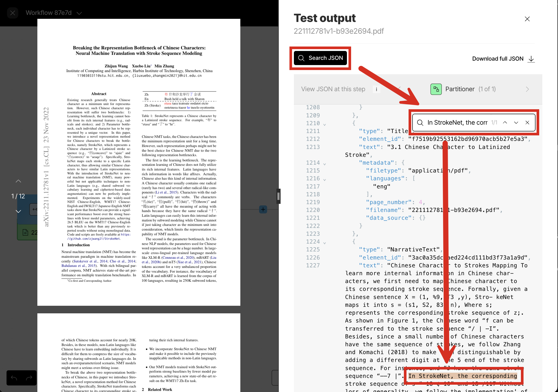Advance to the next step with the right chevron
The width and height of the screenshot is (558, 392).
point(527,89)
